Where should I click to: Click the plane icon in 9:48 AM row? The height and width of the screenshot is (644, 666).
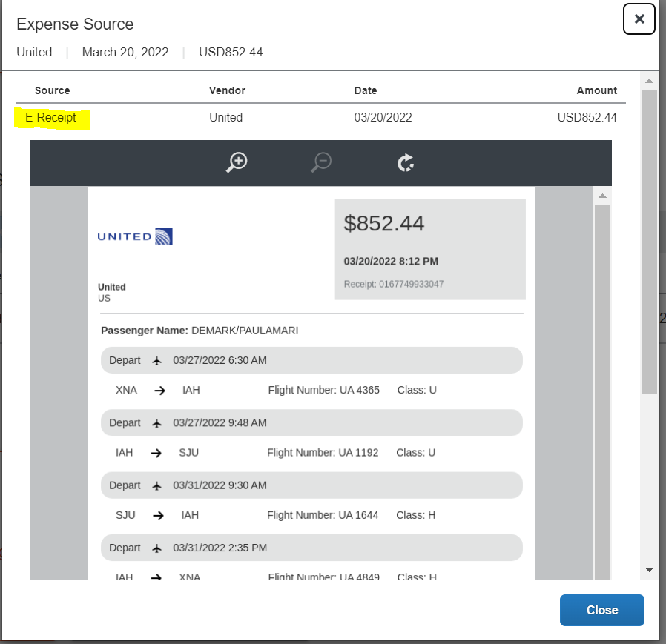[156, 423]
